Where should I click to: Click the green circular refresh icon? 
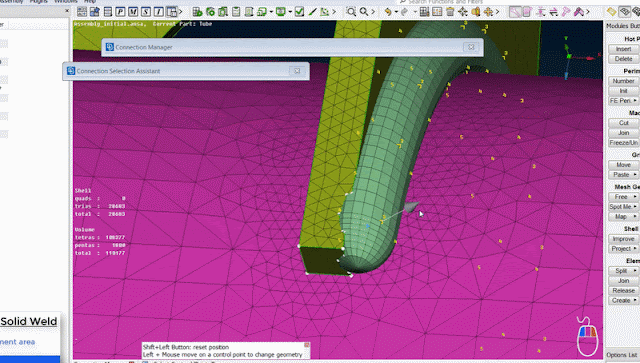[x=210, y=12]
